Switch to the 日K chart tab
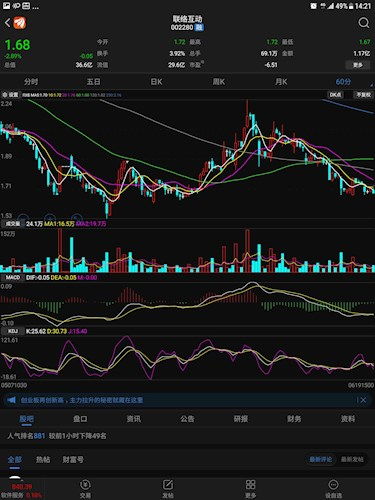This screenshot has width=375, height=500. coord(156,82)
